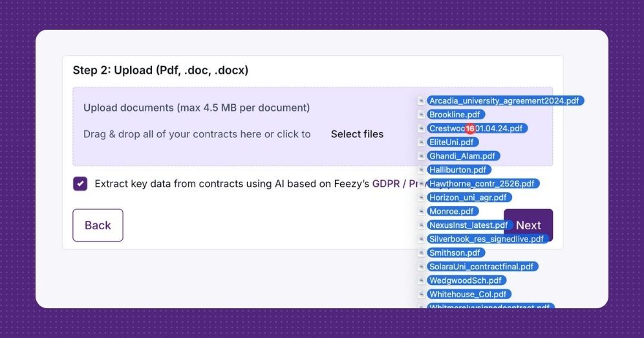Image resolution: width=644 pixels, height=338 pixels.
Task: Click the PDF icon beside Ghandi_Alam.pdf
Action: pos(421,156)
